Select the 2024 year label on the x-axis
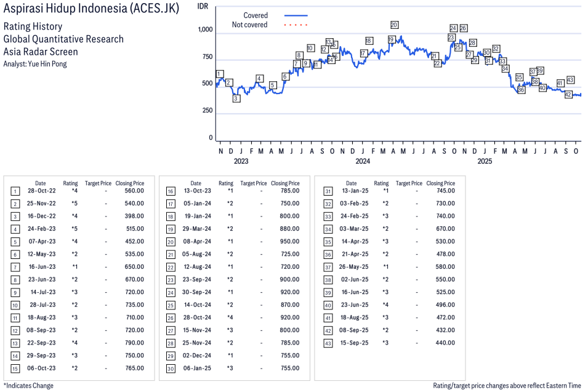This screenshot has height=390, width=588. tap(362, 162)
